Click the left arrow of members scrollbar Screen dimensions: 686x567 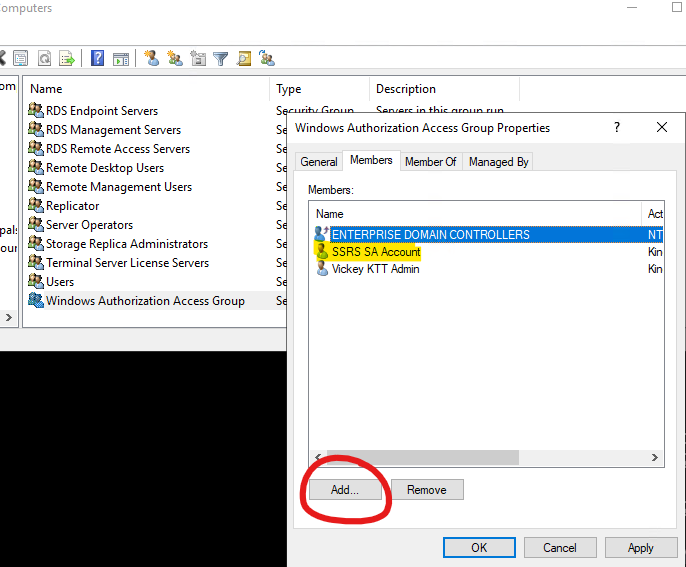click(x=318, y=458)
